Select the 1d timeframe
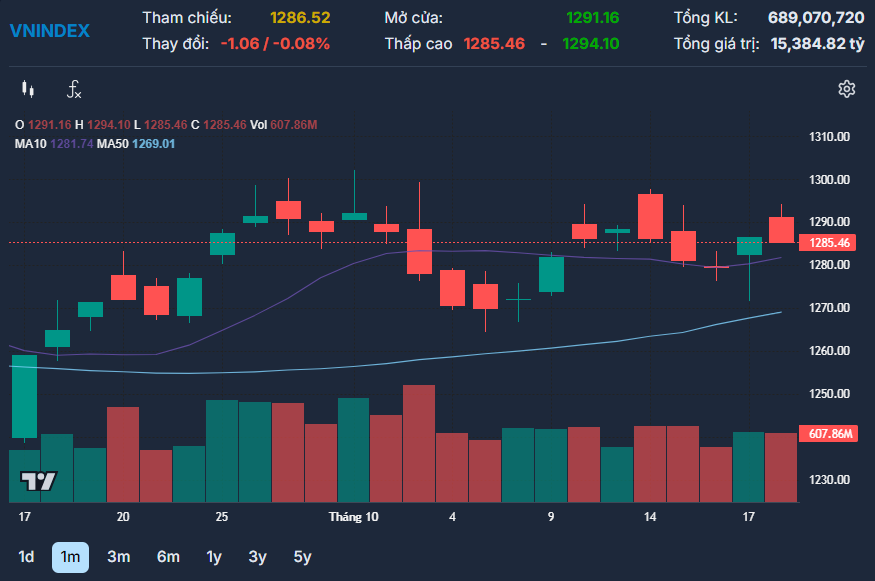875x581 pixels. click(27, 557)
